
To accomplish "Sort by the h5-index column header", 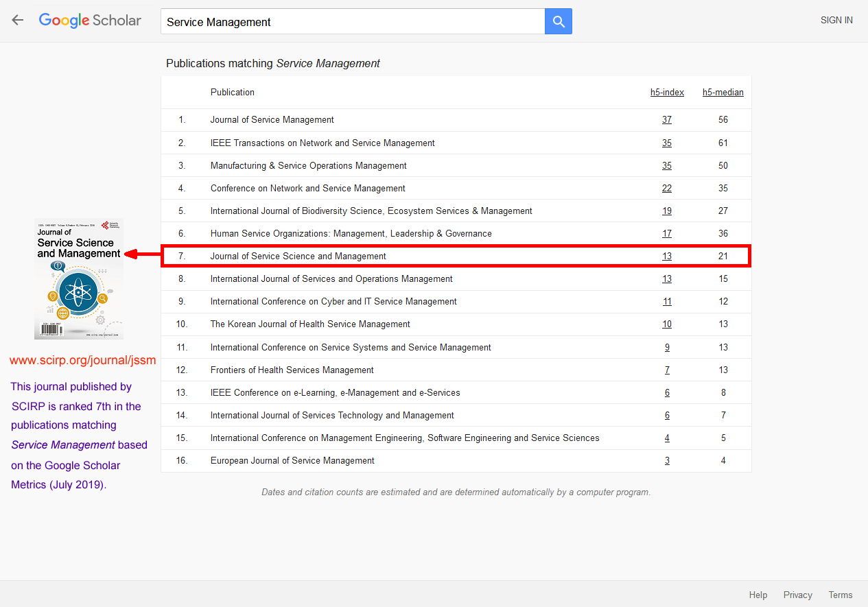I will coord(667,93).
